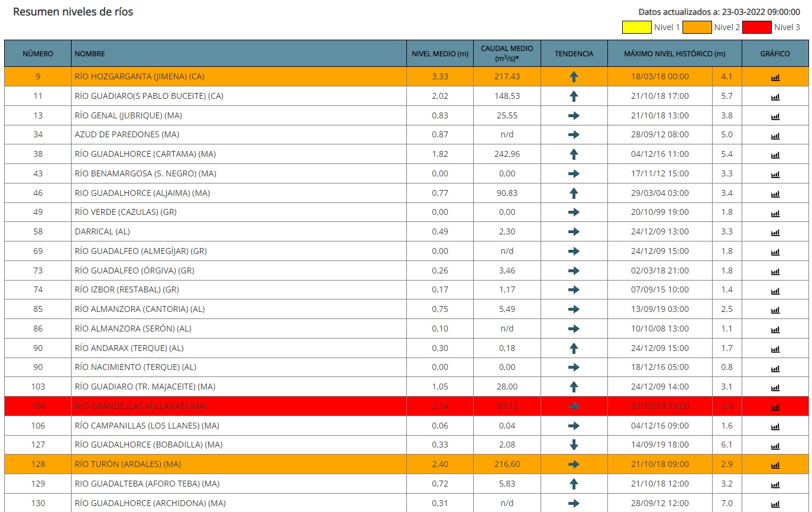Open chart icon for Río Guadalhorce (Cartama)
Viewport: 812px width, 512px height.
point(775,155)
